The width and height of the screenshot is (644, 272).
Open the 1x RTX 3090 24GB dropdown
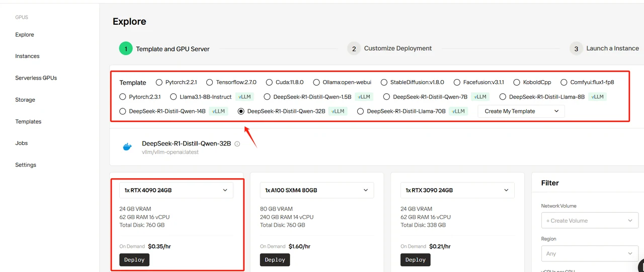click(x=458, y=190)
